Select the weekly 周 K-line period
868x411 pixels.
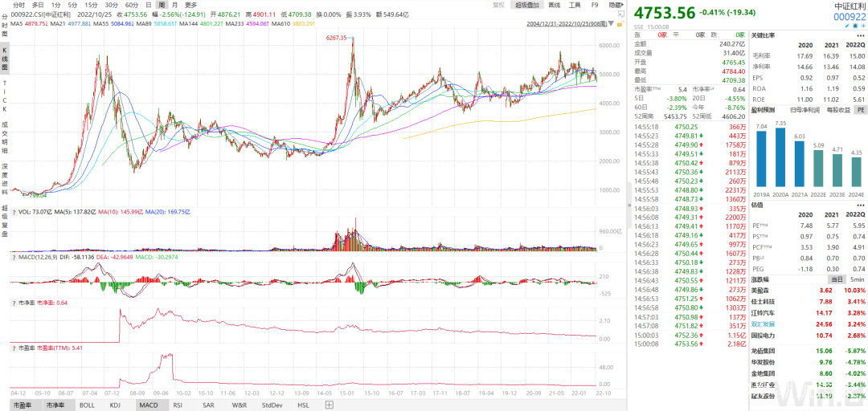(162, 5)
